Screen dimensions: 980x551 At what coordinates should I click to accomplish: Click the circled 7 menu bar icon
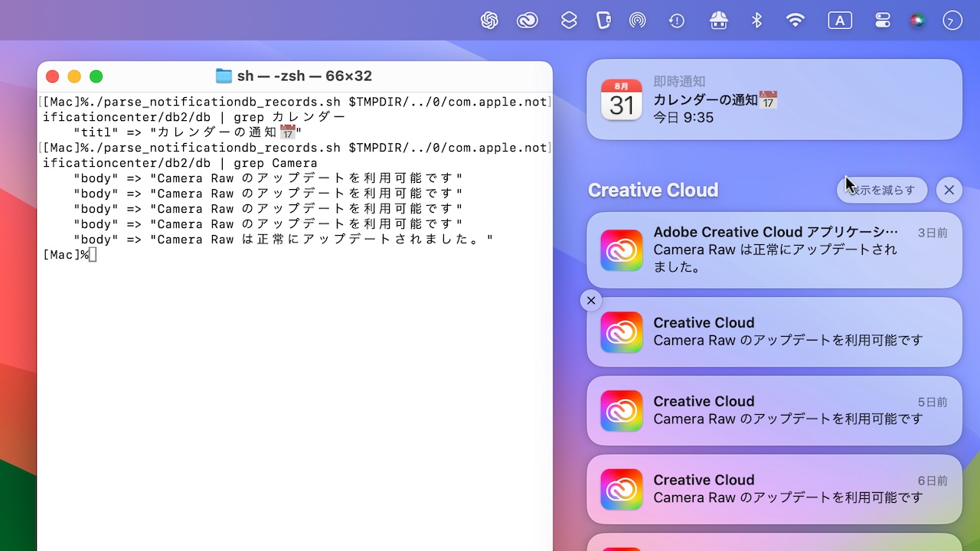952,21
